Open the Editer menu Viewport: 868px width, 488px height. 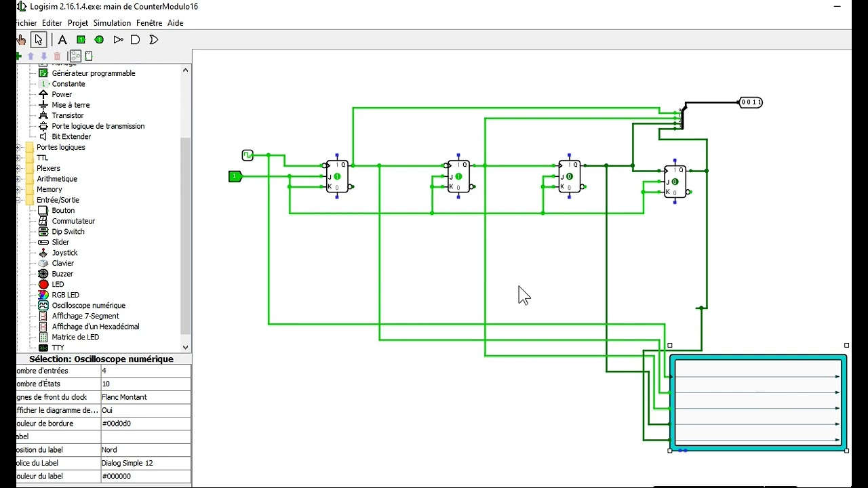coord(52,23)
